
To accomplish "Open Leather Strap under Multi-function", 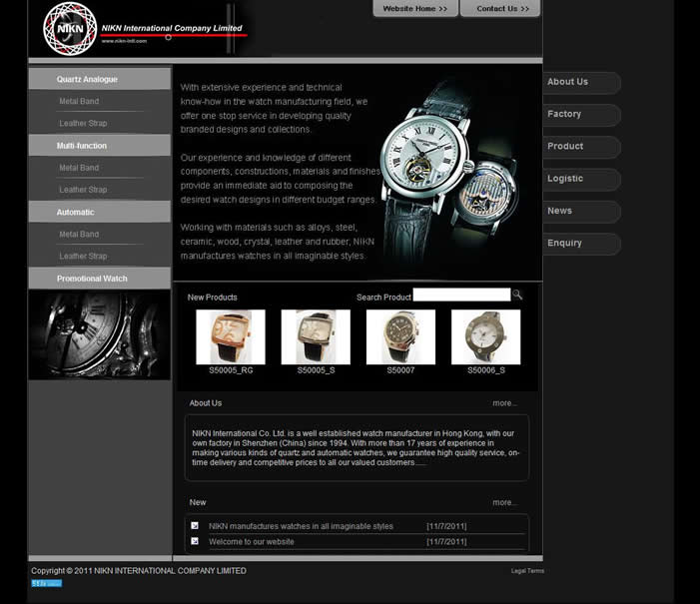I will click(83, 190).
